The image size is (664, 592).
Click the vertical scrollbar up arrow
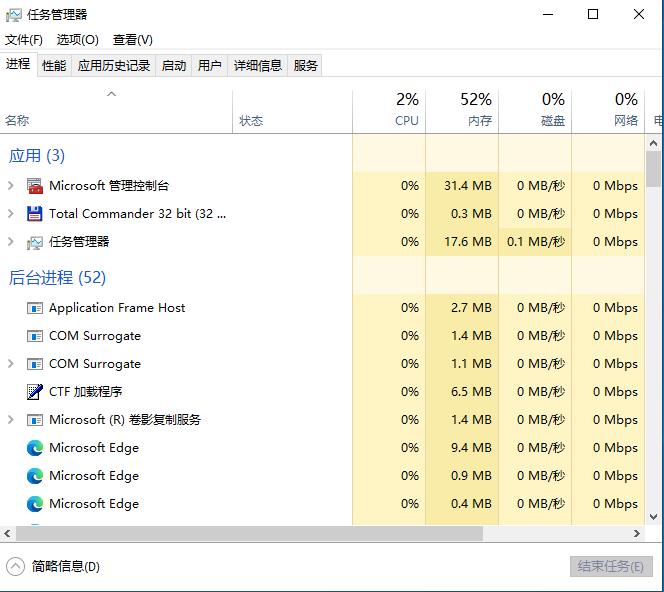pos(653,143)
